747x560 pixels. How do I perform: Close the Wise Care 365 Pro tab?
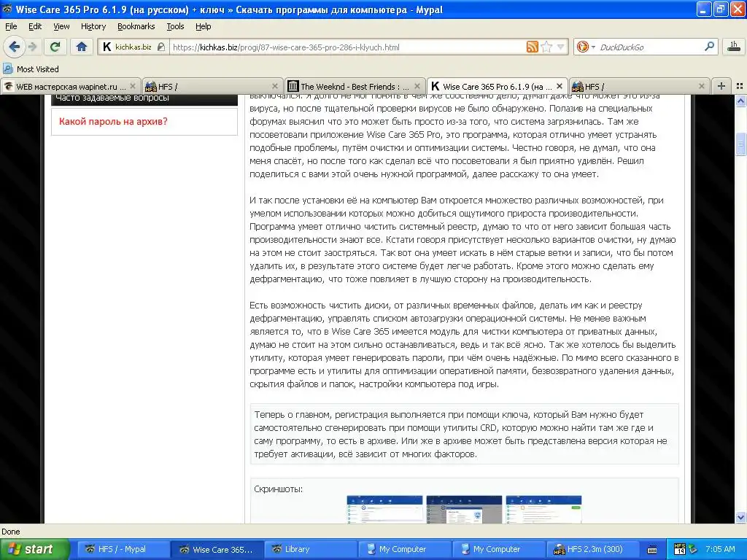[560, 86]
